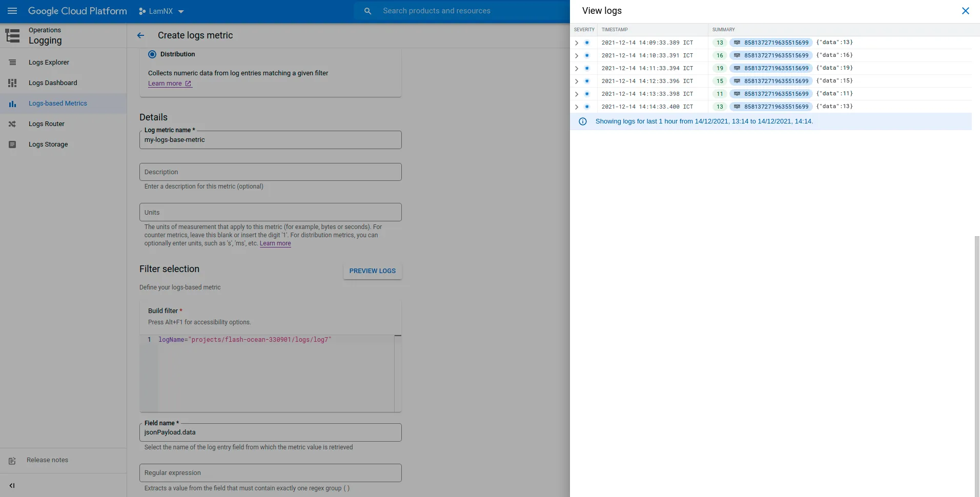Click severity icon of the 14:10:33.391 log
The image size is (980, 497).
tap(587, 55)
